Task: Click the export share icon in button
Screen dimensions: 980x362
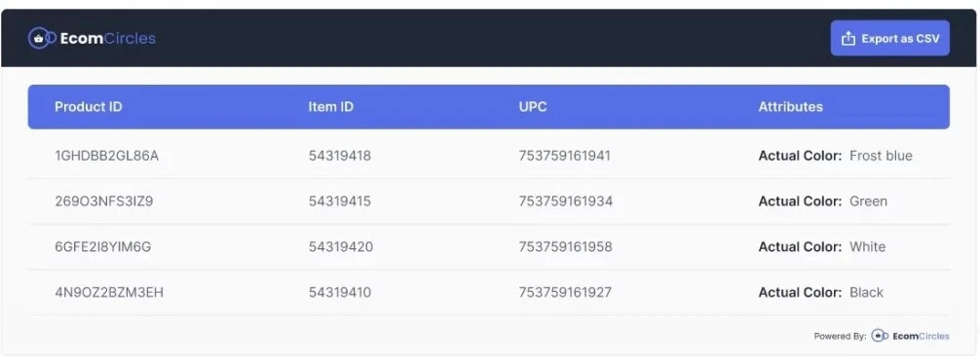Action: click(848, 39)
